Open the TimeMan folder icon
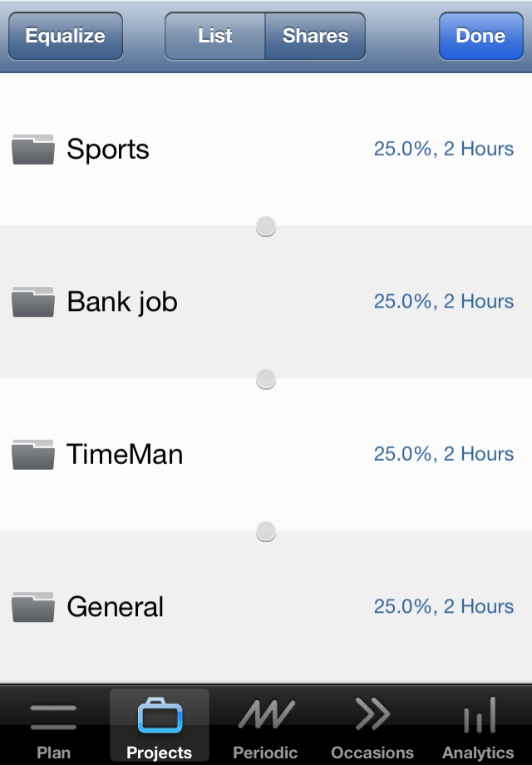Image resolution: width=532 pixels, height=765 pixels. tap(32, 453)
